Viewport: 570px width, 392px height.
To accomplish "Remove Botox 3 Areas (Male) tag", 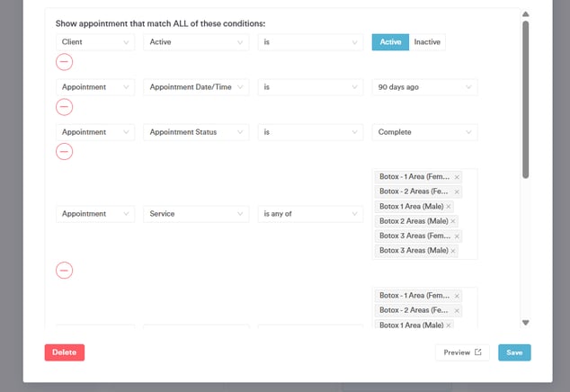I will pos(453,251).
